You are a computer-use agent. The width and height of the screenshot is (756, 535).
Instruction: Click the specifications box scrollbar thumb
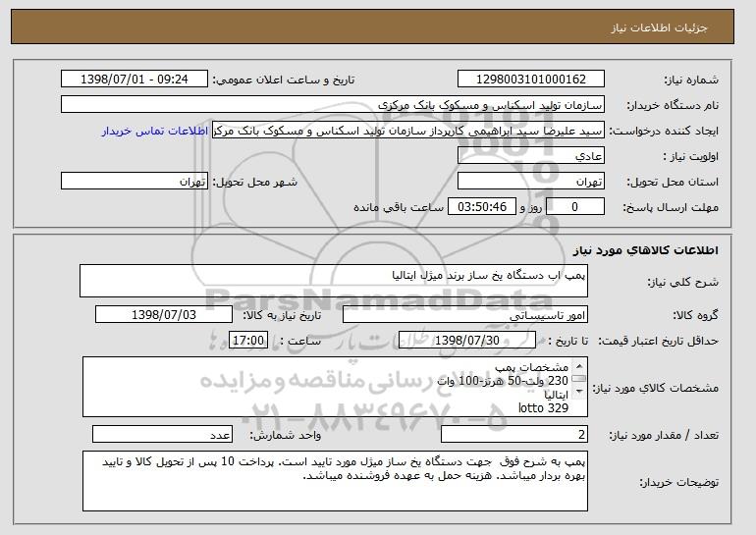click(579, 379)
